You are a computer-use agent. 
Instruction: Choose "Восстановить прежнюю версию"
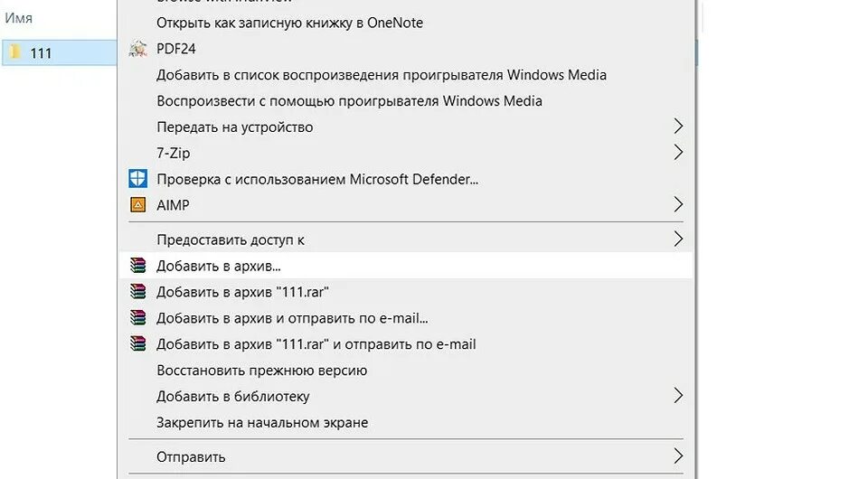tap(261, 371)
